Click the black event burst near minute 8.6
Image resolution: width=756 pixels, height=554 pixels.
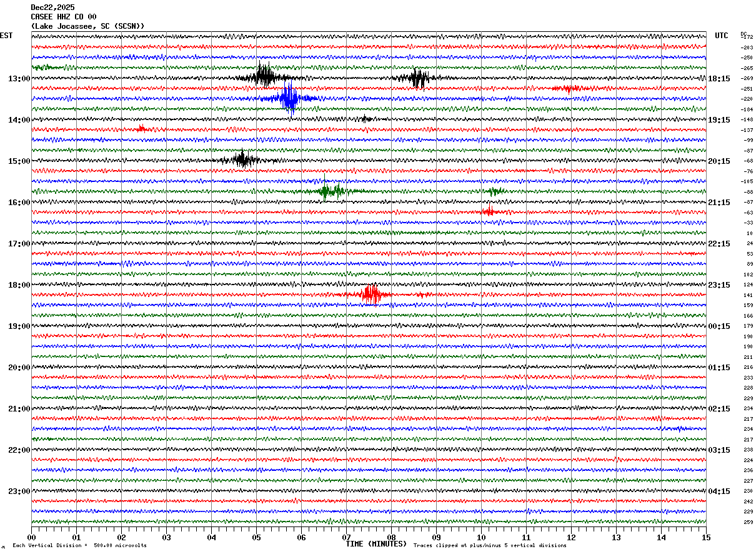pos(419,78)
